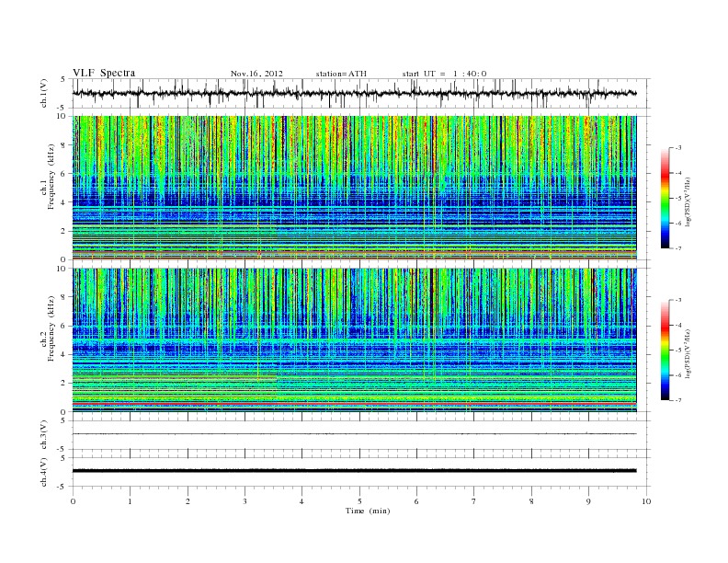Screen dimensions: 728x563
Task: Click the ch.1 "Frequency (kHz)" axis label
Action: pyautogui.click(x=51, y=177)
